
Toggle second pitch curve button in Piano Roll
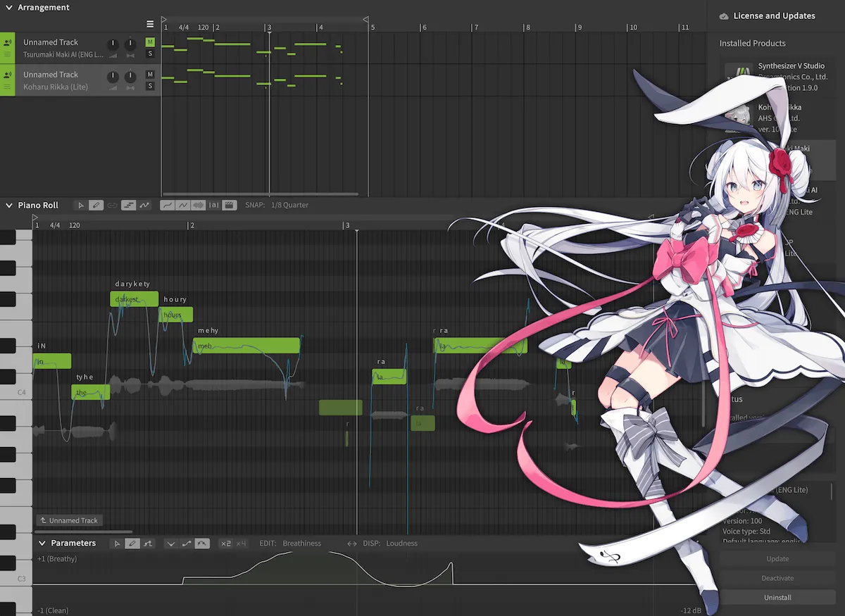pos(183,205)
